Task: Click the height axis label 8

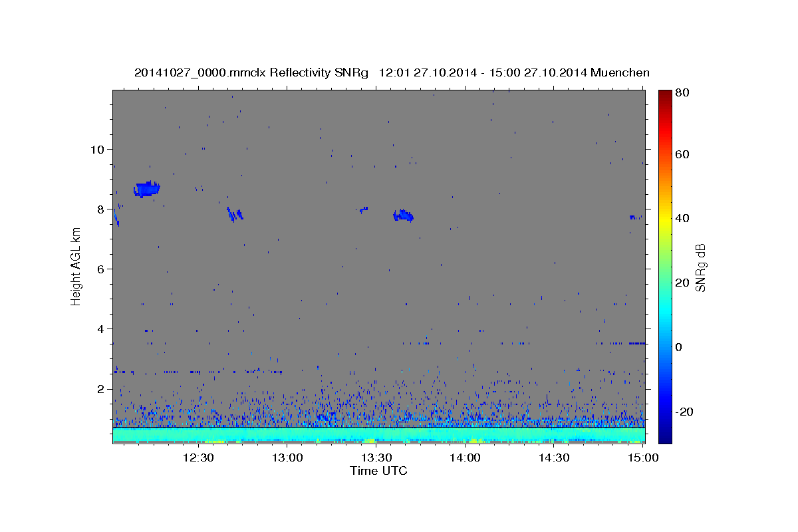Action: click(x=101, y=209)
